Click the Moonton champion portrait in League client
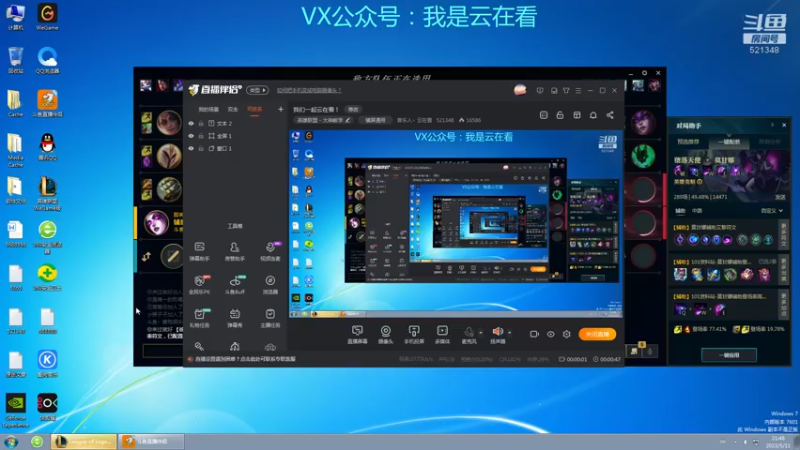This screenshot has width=800, height=450. click(157, 223)
